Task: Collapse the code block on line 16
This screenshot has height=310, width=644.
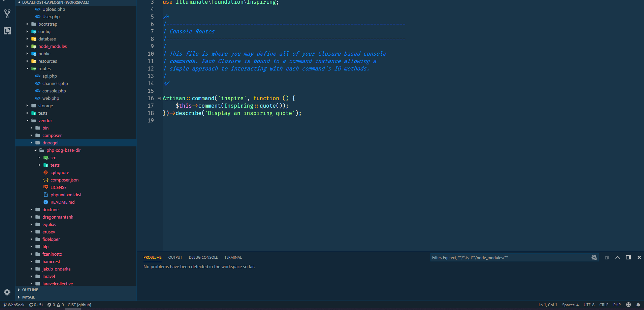Action: pyautogui.click(x=159, y=98)
